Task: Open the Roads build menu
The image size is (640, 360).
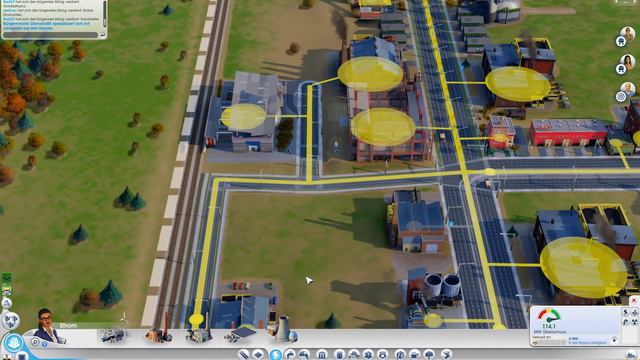Action: coord(244,355)
